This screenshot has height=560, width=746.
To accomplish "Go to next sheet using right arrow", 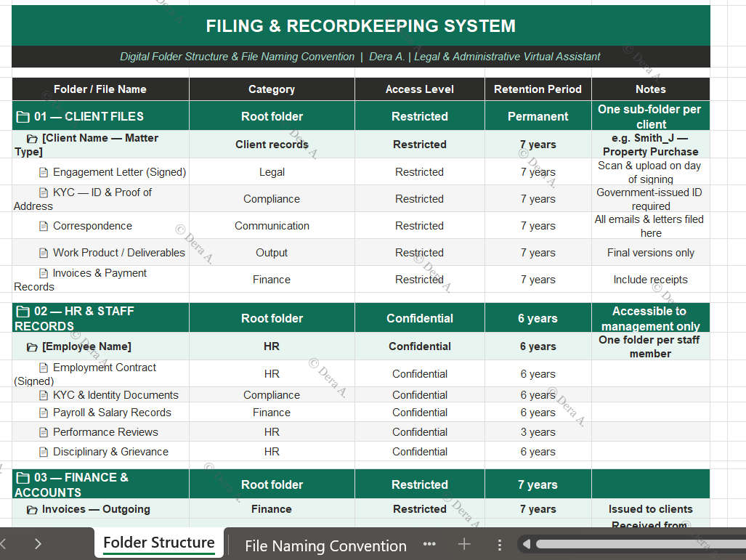I will click(x=38, y=544).
